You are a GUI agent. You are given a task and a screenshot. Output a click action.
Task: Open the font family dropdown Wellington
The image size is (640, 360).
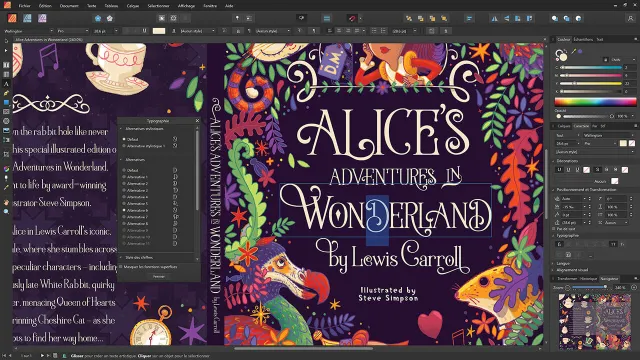(x=29, y=31)
